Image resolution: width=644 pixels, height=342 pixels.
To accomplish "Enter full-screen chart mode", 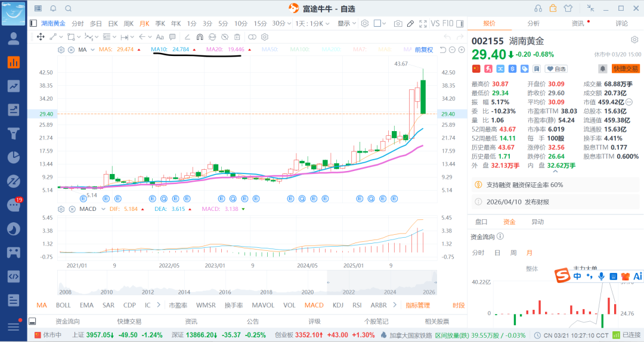I will click(423, 24).
